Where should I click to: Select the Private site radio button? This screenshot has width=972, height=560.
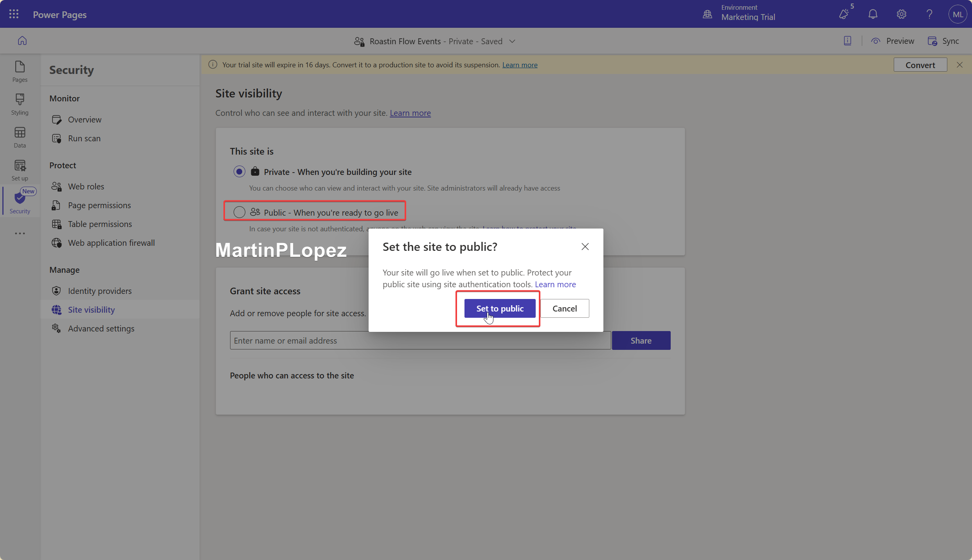coord(239,172)
